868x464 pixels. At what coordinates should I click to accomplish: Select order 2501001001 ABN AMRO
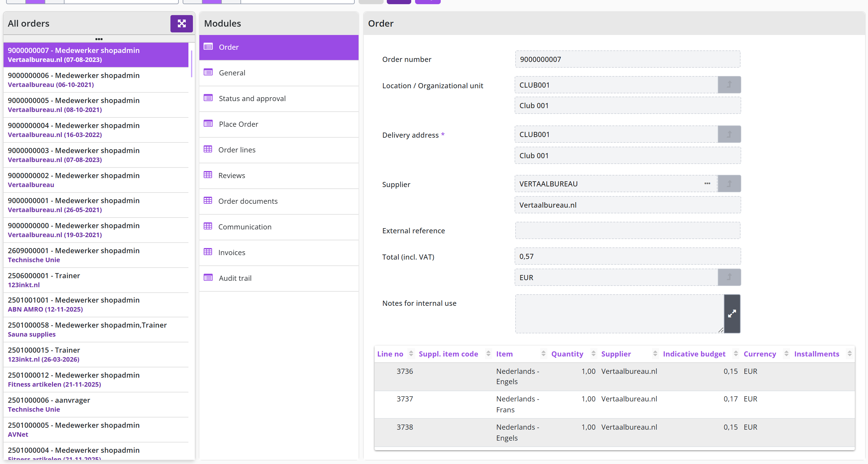(x=96, y=305)
